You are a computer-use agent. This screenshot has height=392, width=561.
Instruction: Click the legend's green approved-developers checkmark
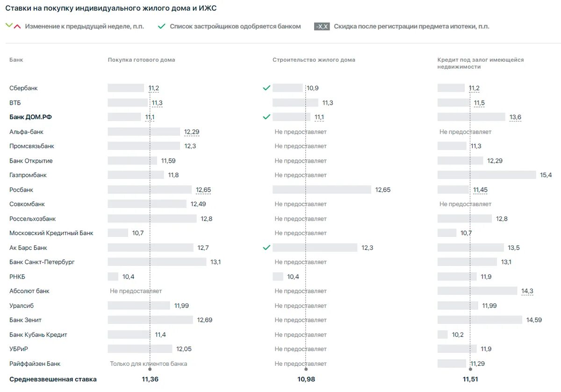coord(161,27)
